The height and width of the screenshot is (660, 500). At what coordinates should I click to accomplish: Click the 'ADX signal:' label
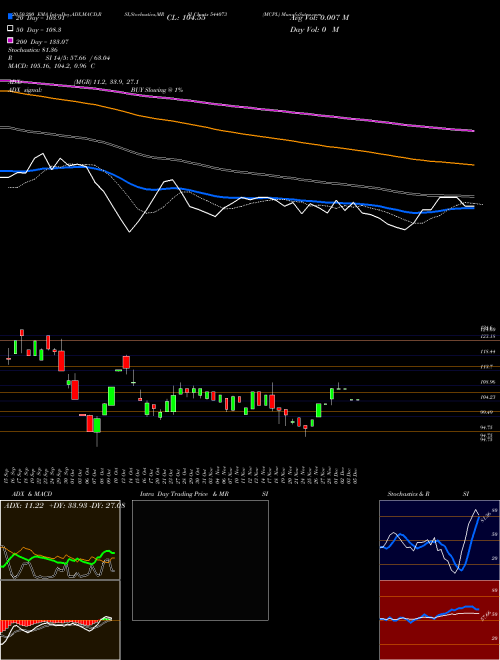point(25,90)
